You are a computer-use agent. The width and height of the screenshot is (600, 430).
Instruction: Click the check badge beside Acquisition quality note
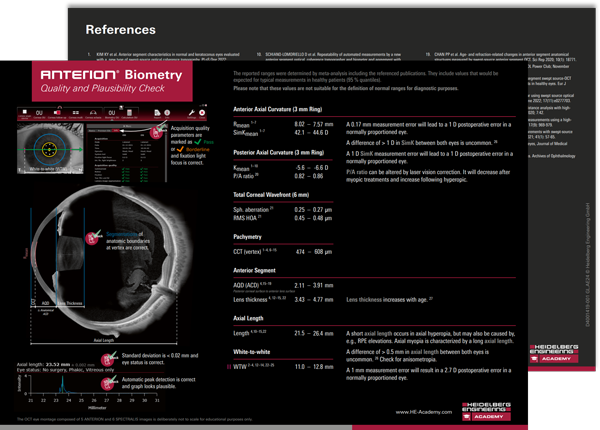point(157,131)
